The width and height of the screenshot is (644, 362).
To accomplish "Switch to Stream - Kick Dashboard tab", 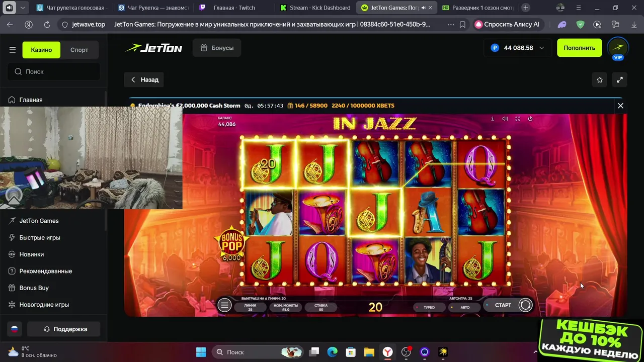I will pos(315,8).
